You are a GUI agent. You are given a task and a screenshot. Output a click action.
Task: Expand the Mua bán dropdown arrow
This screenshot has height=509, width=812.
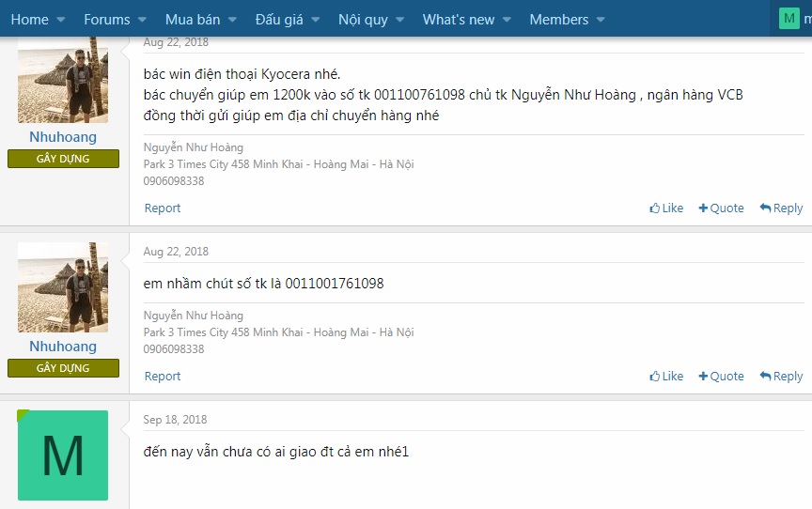coord(232,20)
